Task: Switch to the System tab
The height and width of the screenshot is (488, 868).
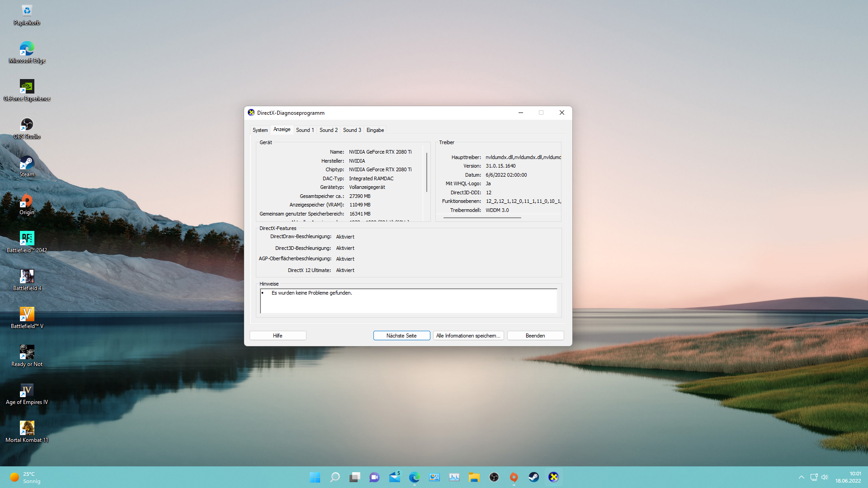Action: click(260, 130)
